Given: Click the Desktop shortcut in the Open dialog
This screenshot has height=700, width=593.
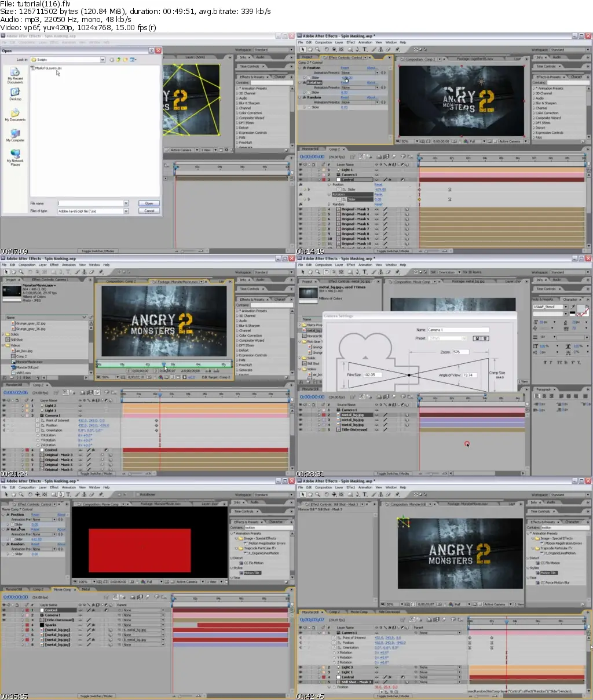Looking at the screenshot, I should [x=16, y=93].
